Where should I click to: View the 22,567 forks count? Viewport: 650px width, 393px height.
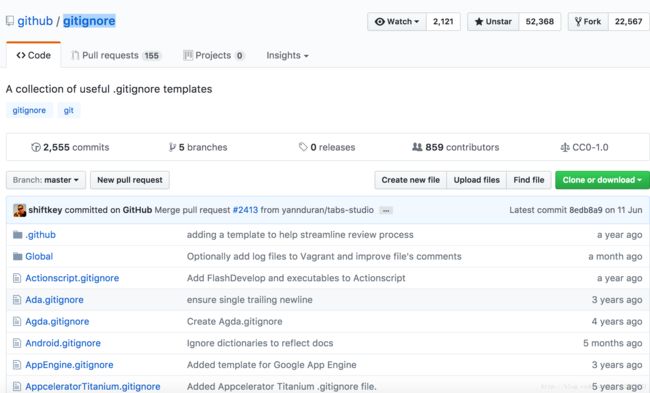628,22
